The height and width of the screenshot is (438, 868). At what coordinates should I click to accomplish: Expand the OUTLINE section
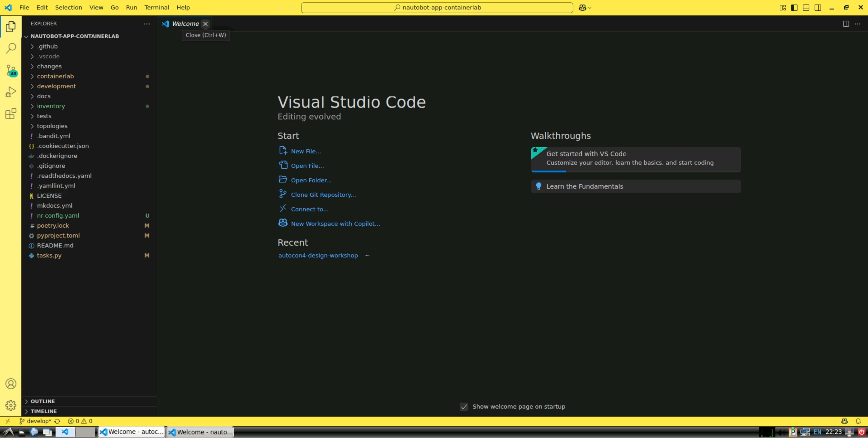(42, 401)
